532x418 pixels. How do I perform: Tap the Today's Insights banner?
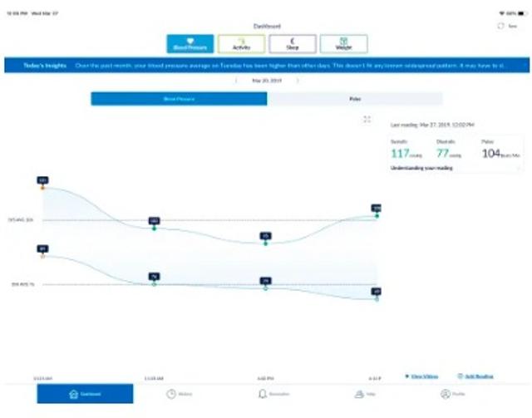click(266, 65)
